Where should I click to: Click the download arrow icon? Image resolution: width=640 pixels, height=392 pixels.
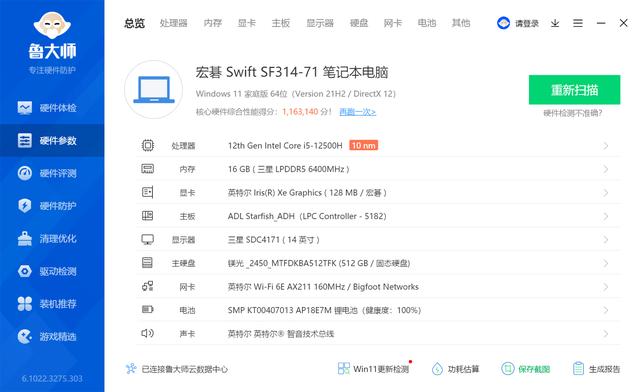[555, 23]
